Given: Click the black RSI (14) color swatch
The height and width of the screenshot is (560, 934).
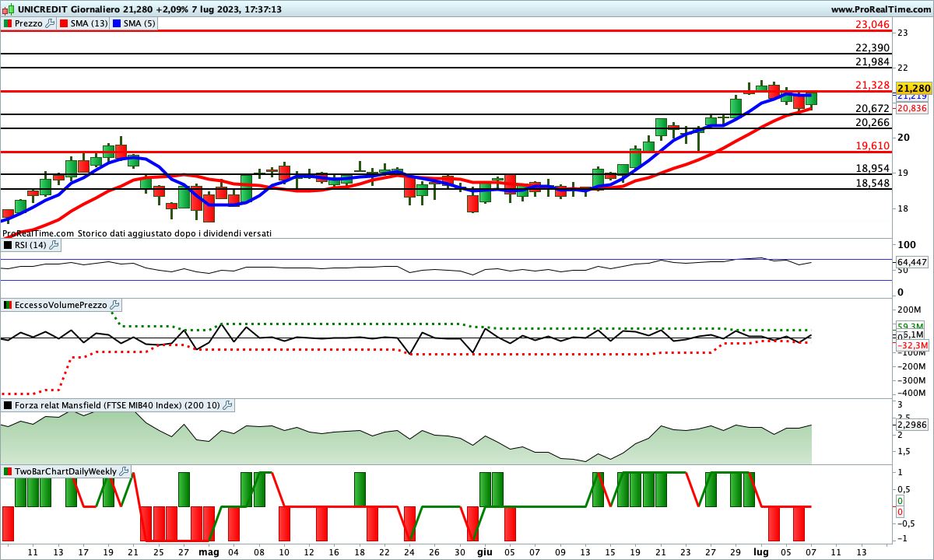Looking at the screenshot, I should pyautogui.click(x=8, y=245).
